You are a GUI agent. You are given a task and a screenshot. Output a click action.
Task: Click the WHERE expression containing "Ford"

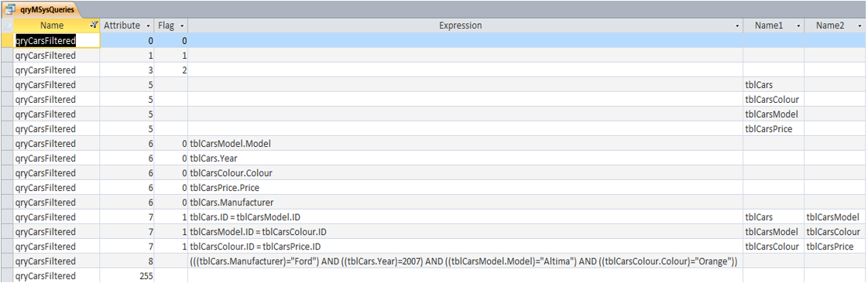pyautogui.click(x=465, y=261)
